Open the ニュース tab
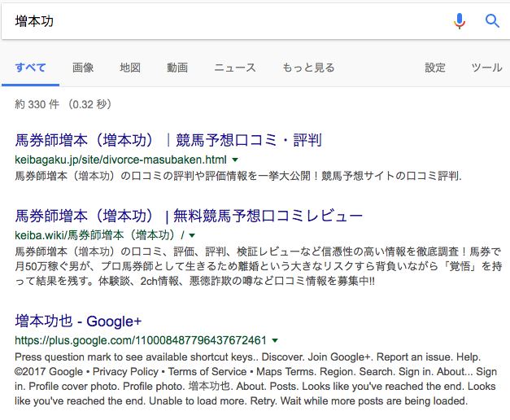This screenshot has width=510, height=420. point(235,68)
